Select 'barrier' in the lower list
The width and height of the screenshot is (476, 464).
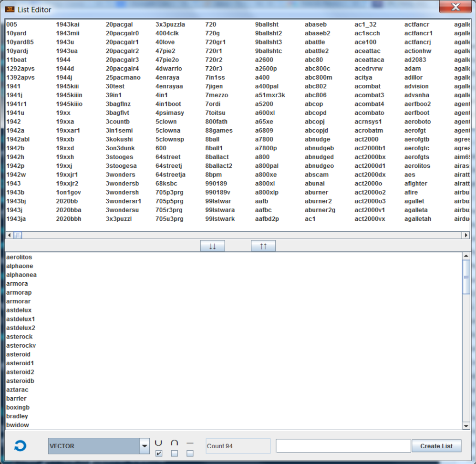(16, 399)
